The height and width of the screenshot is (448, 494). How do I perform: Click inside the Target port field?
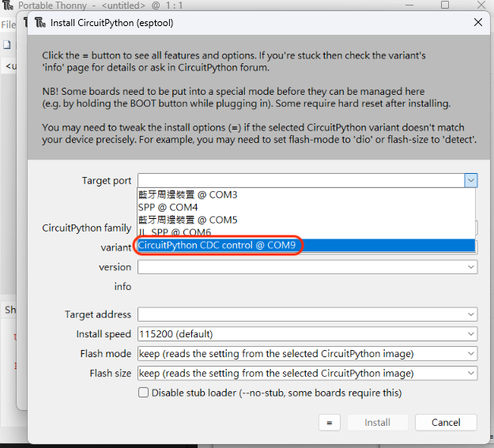click(x=301, y=180)
